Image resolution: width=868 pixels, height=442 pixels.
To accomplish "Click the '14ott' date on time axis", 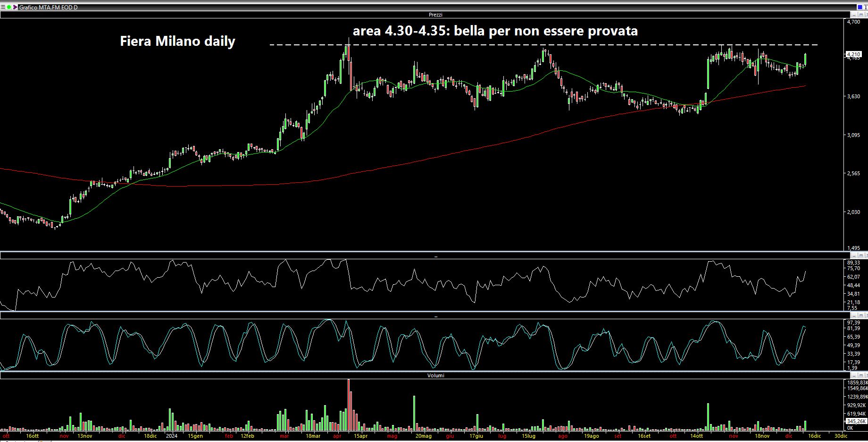I will (x=697, y=436).
